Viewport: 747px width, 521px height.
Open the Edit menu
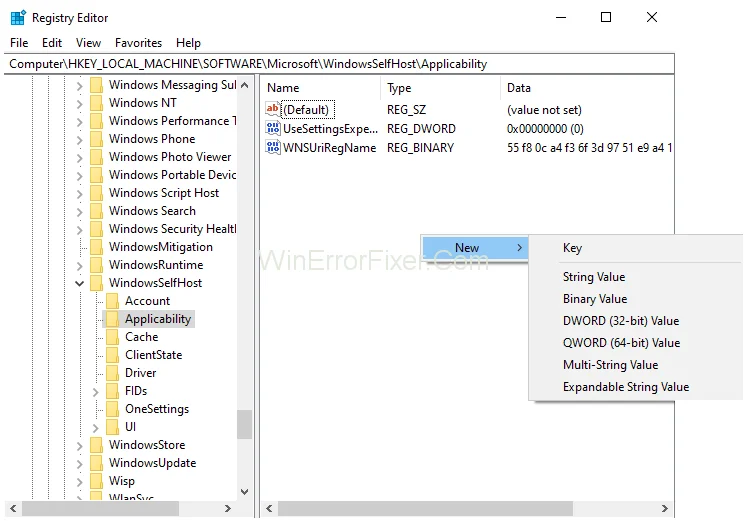point(52,43)
